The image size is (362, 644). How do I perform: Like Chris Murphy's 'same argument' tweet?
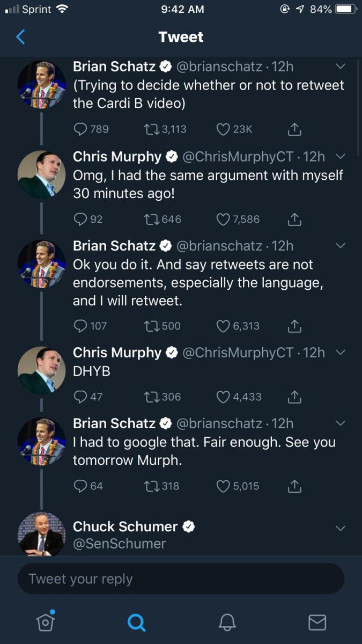pos(223,219)
